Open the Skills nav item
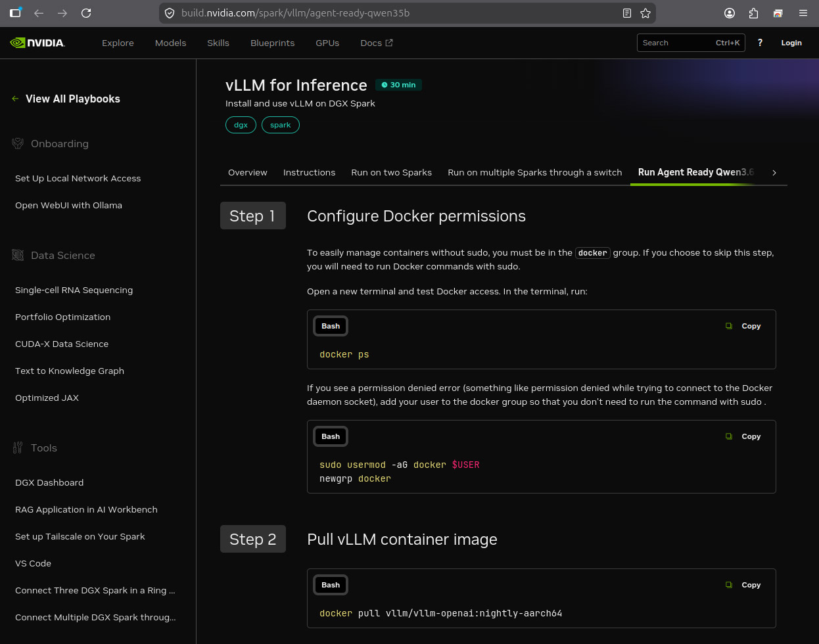 click(x=218, y=43)
